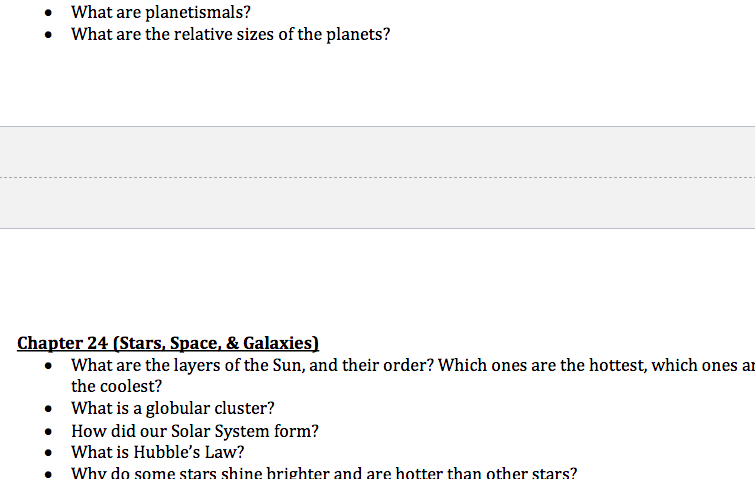Click the bullet before the relative sizes question
This screenshot has width=755, height=485.
tap(48, 35)
